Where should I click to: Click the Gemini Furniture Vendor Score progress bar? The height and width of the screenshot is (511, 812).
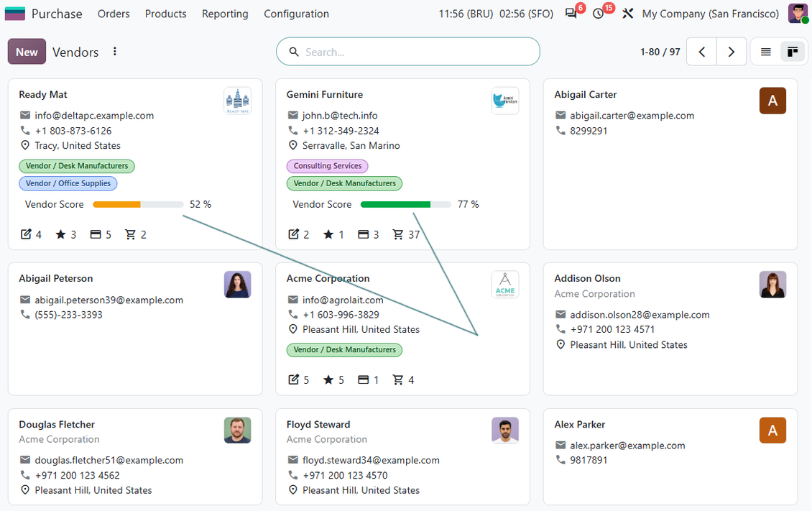405,205
